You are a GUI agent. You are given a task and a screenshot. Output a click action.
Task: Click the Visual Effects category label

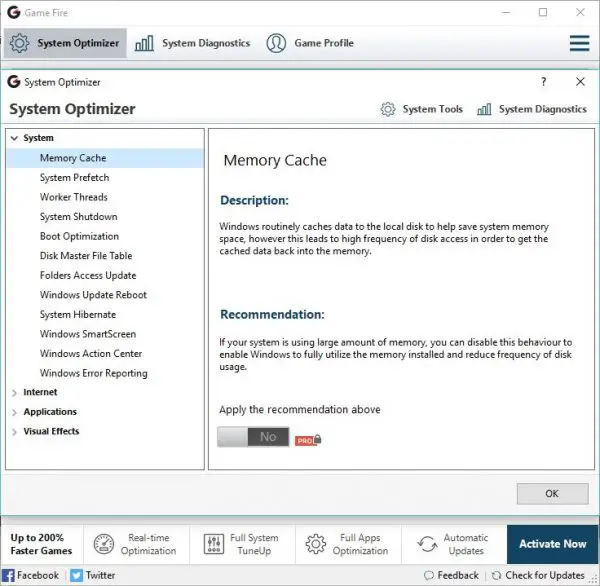click(51, 431)
